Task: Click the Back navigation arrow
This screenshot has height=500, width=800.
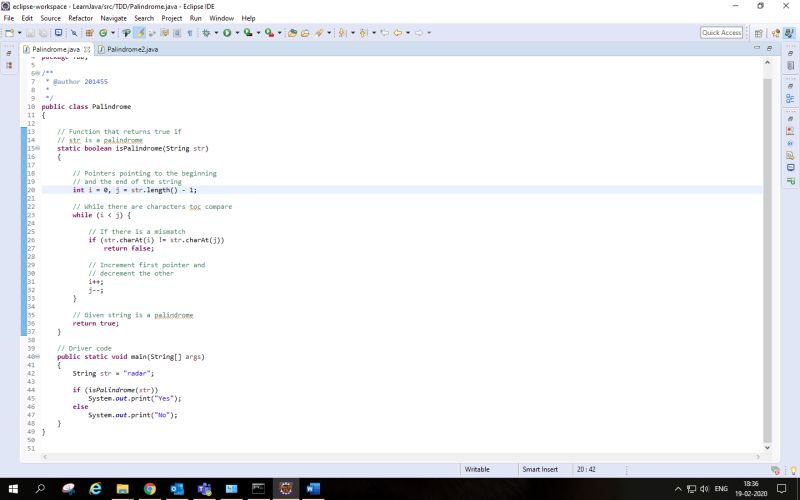Action: (x=397, y=33)
